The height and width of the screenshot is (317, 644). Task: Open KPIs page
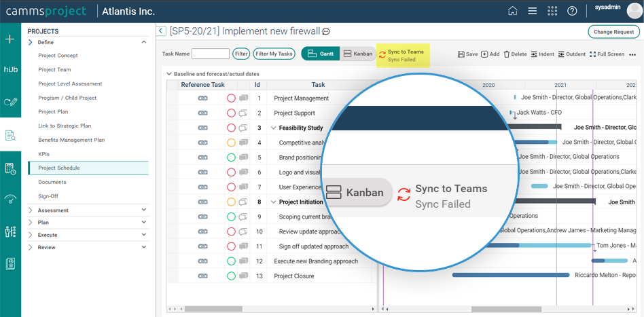43,154
